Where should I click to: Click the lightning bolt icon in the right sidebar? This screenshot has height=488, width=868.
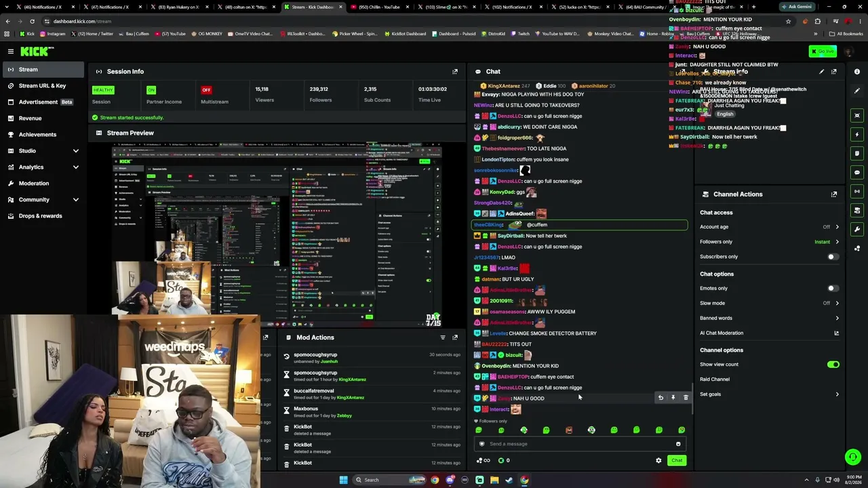(x=857, y=134)
